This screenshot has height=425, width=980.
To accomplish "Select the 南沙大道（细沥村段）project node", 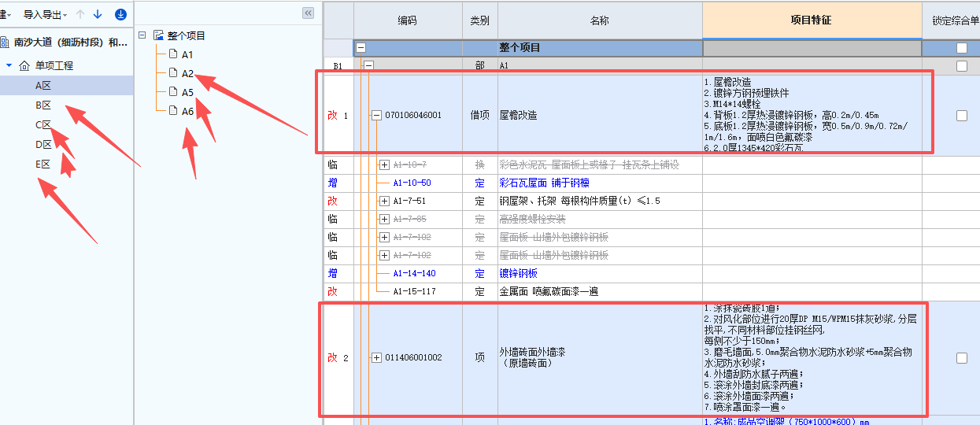I will [71, 42].
